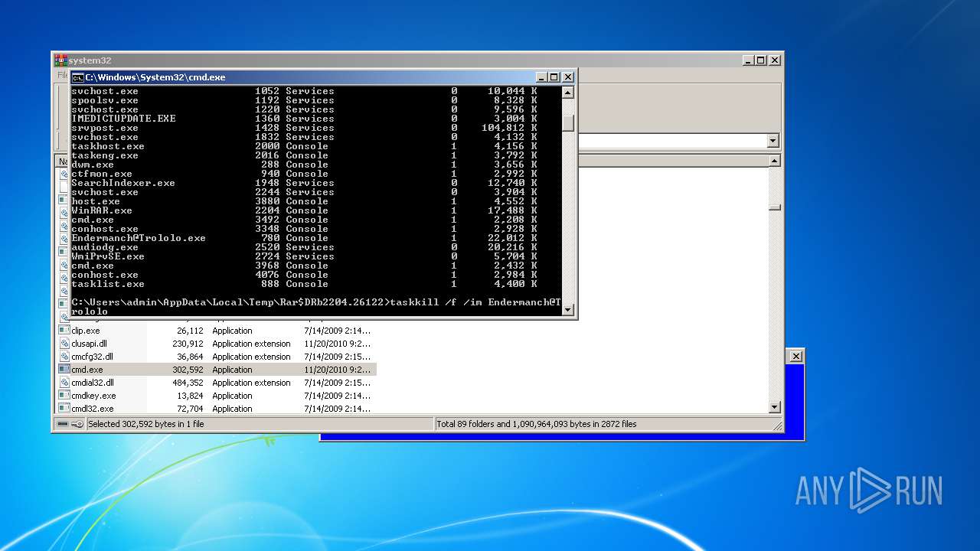The image size is (980, 551).
Task: Click size 230,912 of clusapi.dll
Action: (188, 344)
